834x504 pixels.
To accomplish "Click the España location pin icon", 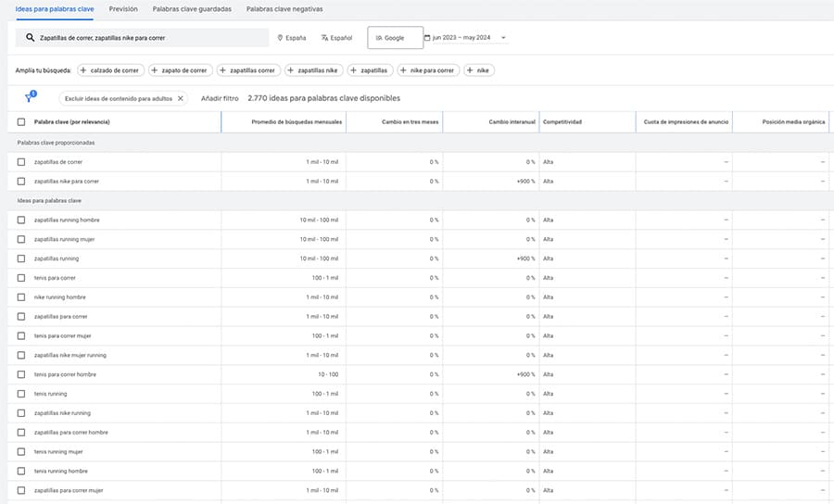I will click(x=280, y=38).
